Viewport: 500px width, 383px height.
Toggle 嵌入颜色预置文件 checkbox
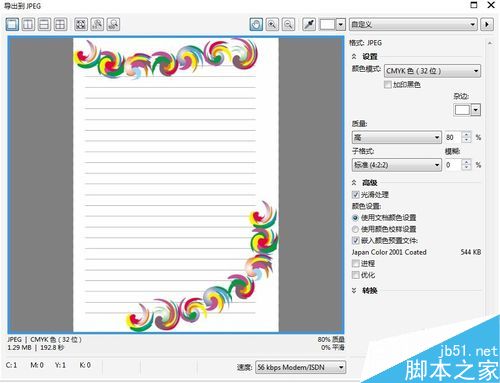[x=356, y=240]
